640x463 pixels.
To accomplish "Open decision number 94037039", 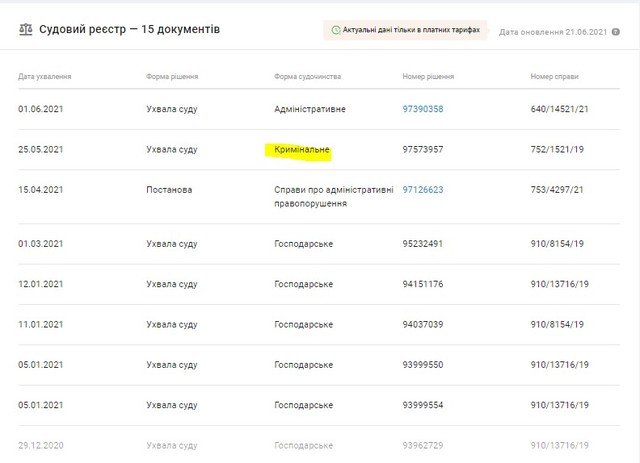I will 422,324.
